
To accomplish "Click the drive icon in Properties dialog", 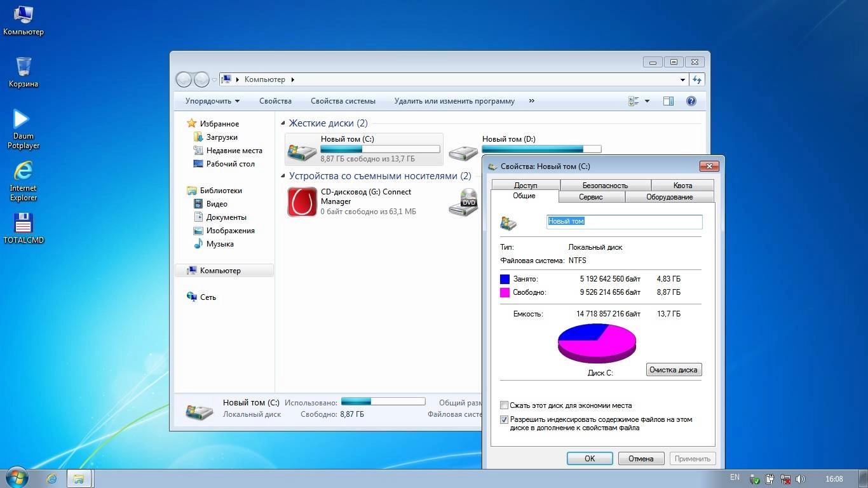I will 508,223.
